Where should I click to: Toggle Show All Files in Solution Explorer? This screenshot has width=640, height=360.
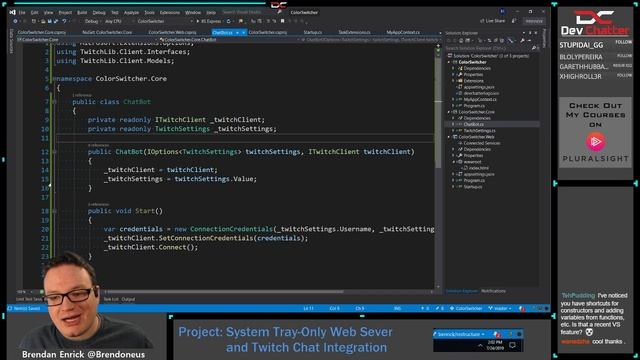pos(502,40)
